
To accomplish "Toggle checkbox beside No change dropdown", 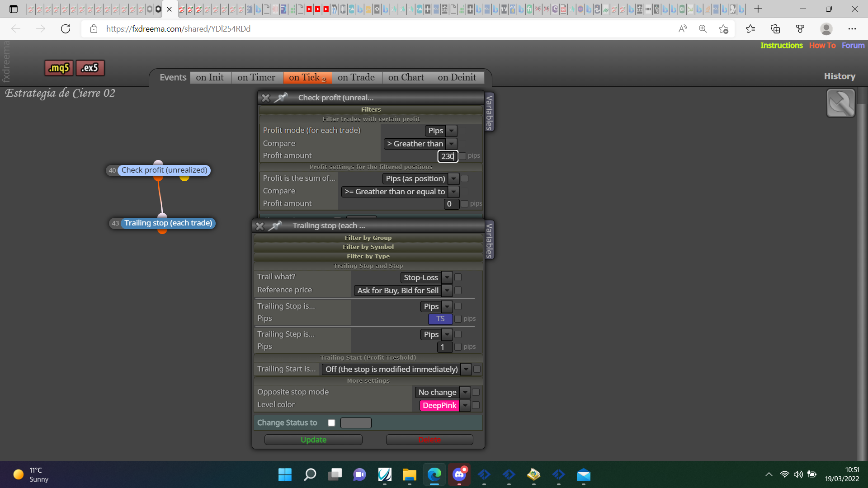I will tap(476, 392).
